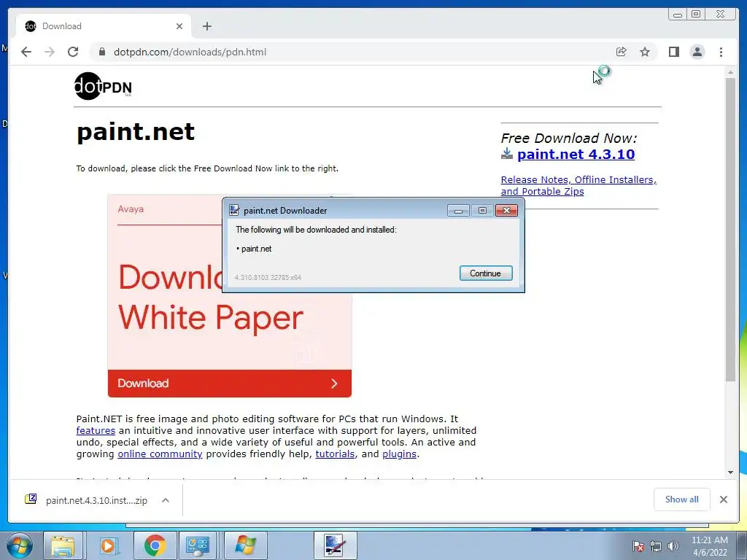View site info via lock icon
This screenshot has height=560, width=747.
click(x=101, y=52)
